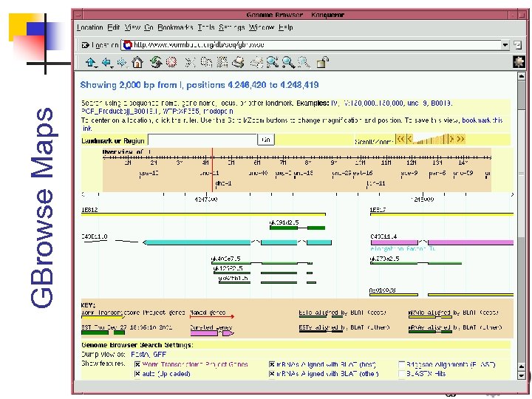The height and width of the screenshot is (399, 532).
Task: Click the page scrollbar down arrow at bottom
Action: [x=522, y=375]
